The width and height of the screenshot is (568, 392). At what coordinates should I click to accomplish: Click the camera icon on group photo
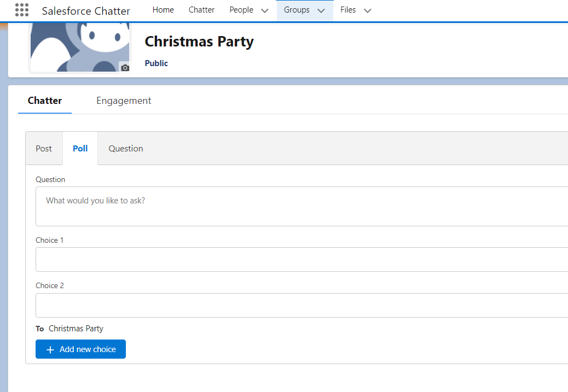pos(125,68)
